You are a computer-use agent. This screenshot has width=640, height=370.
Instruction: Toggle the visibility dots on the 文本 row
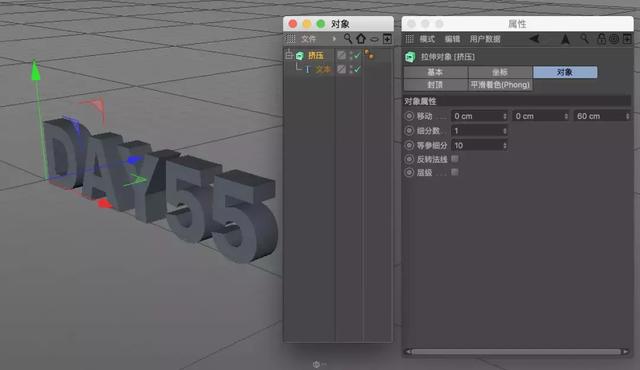tap(351, 69)
